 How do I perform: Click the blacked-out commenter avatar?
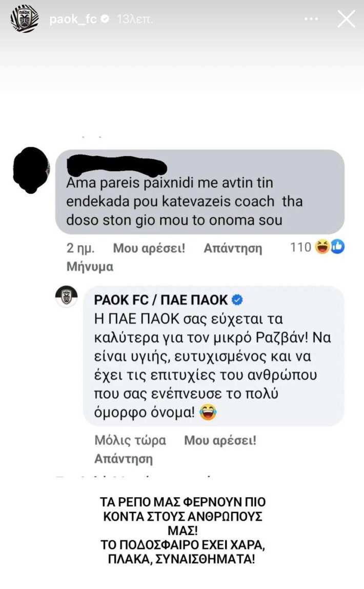point(31,170)
